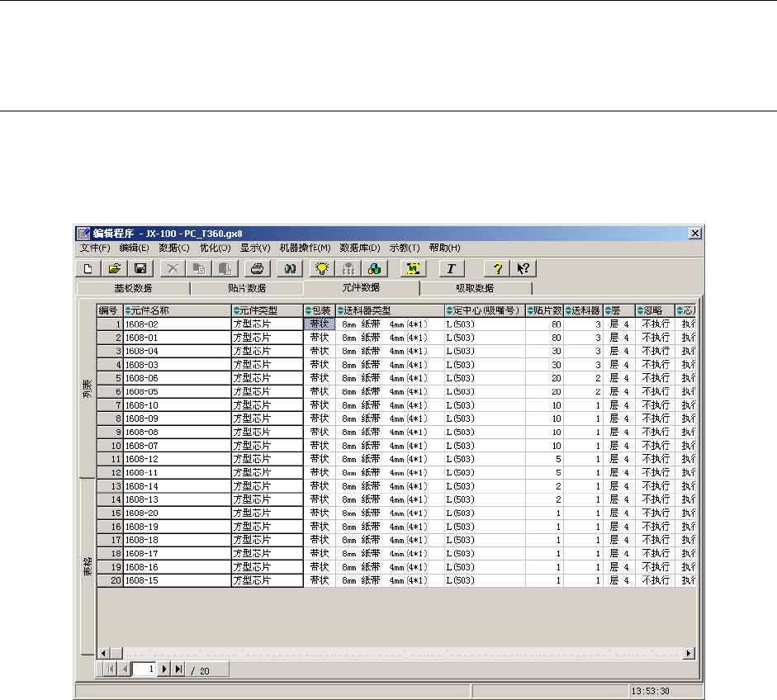Viewport: 777px width, 700px height.
Task: Click the binoculars Find icon
Action: click(x=290, y=268)
